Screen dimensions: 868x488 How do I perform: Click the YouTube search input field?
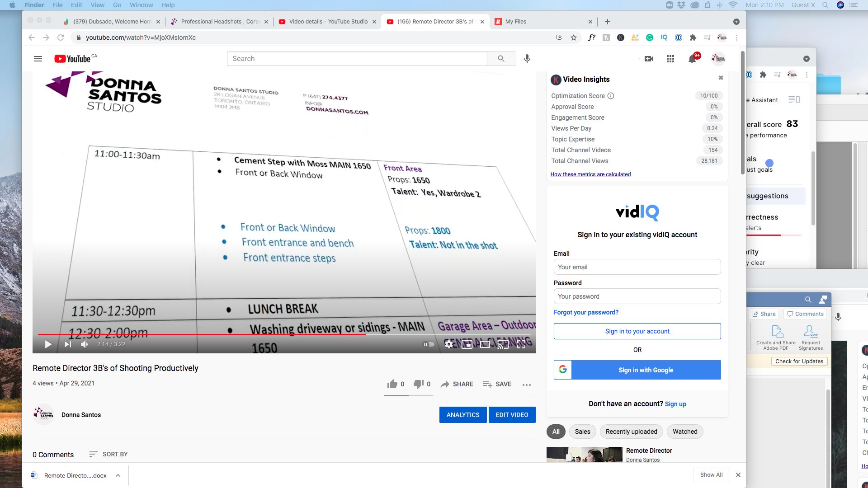coord(357,59)
